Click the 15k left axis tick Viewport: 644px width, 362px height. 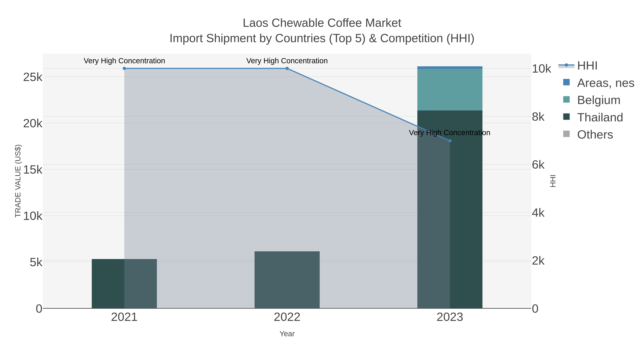click(x=33, y=170)
